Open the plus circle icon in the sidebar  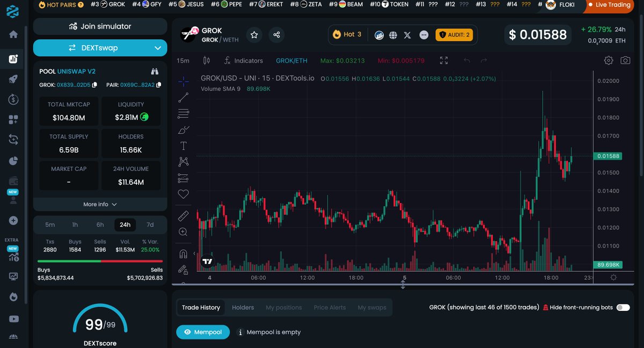(13, 220)
